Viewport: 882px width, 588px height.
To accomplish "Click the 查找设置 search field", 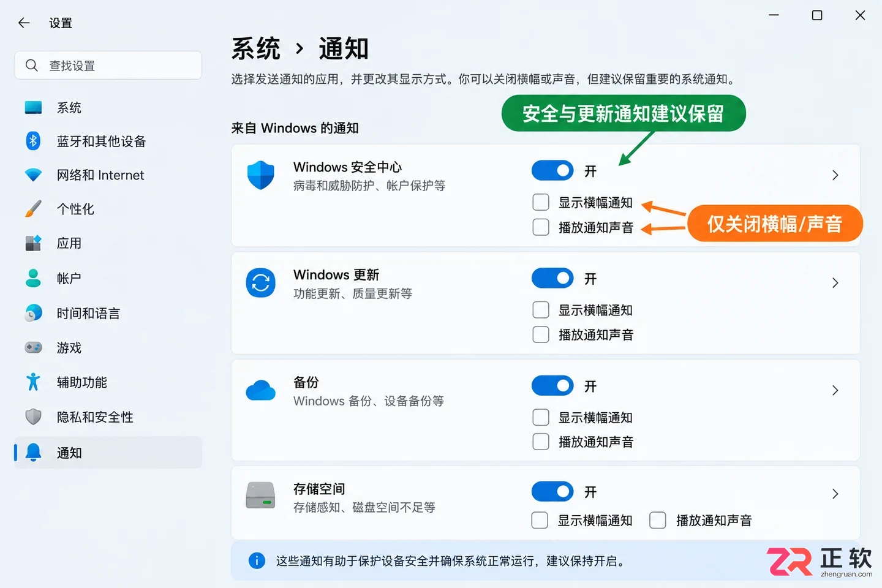I will tap(108, 66).
